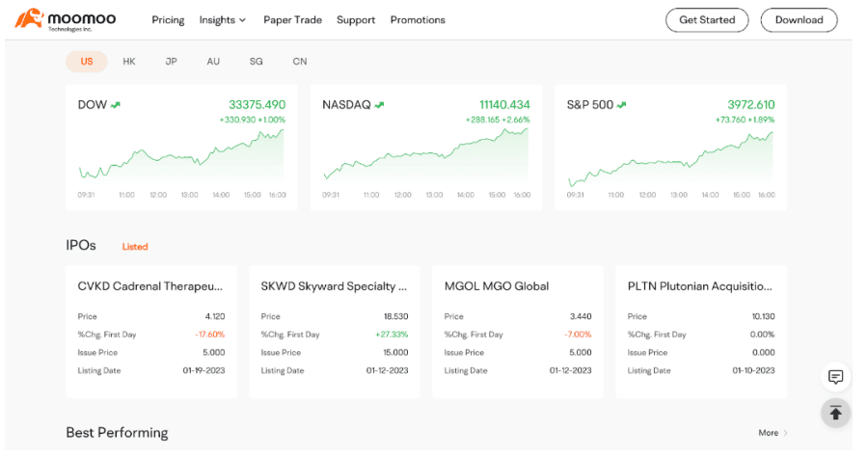Click the moomoo bull logo
The image size is (868, 458).
[x=29, y=18]
